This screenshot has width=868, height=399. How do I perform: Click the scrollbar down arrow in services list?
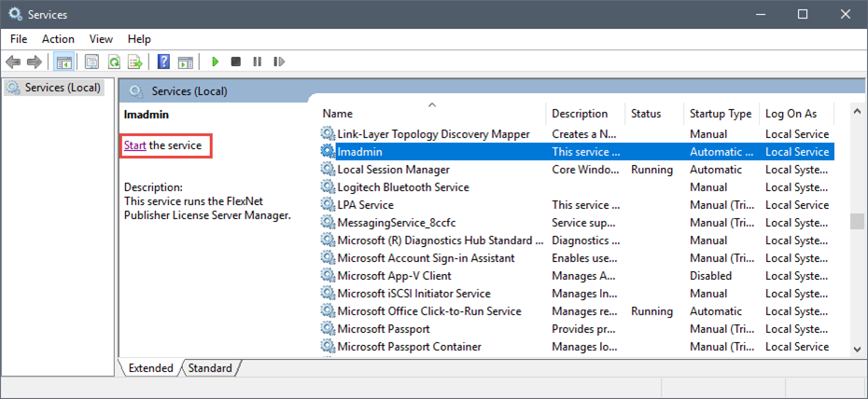point(857,350)
